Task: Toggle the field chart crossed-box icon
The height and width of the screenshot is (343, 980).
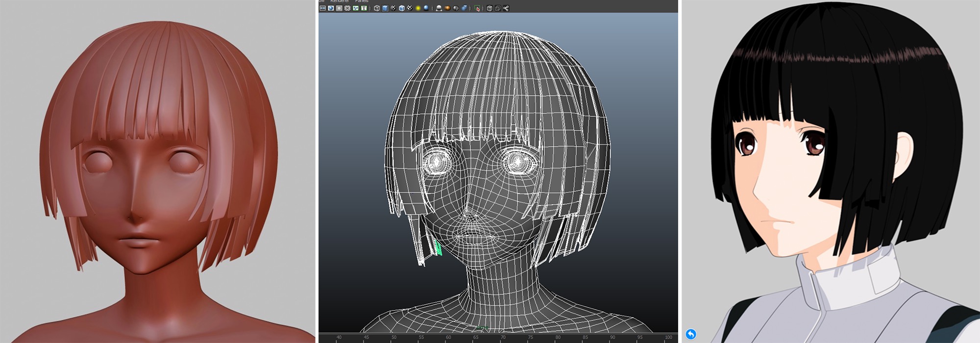Action: click(347, 8)
